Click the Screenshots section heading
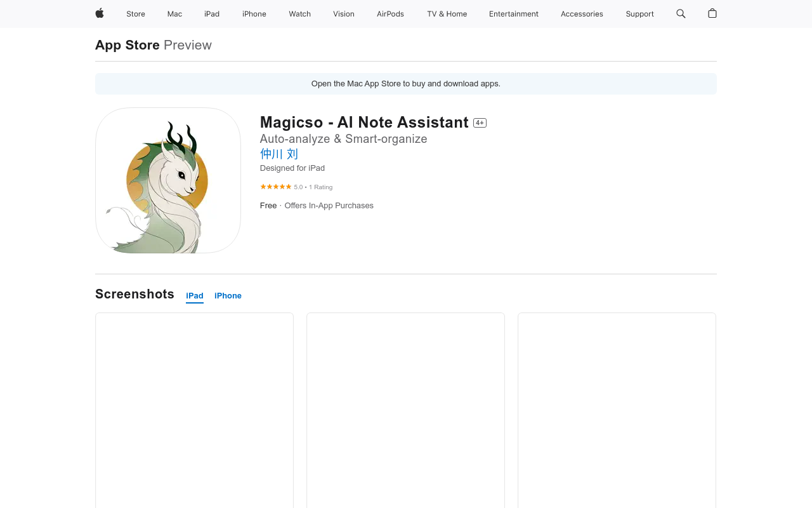Image resolution: width=812 pixels, height=508 pixels. [134, 294]
